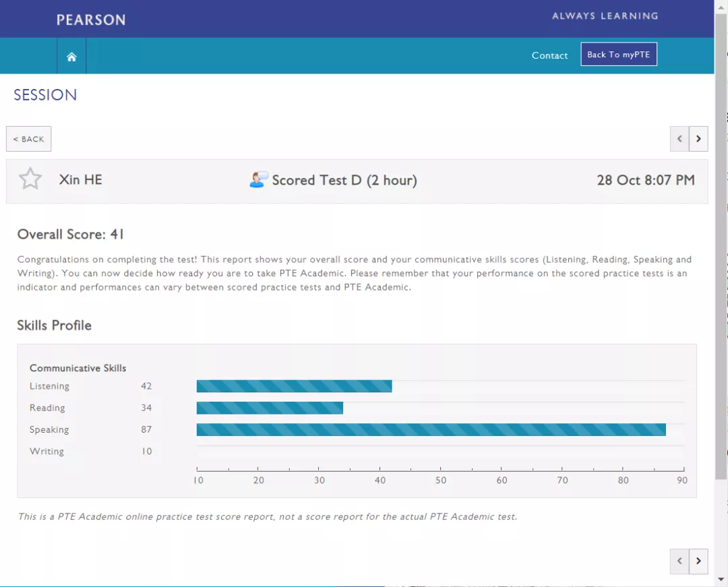Click the candidate name Xin HE
This screenshot has width=728, height=587.
click(80, 179)
